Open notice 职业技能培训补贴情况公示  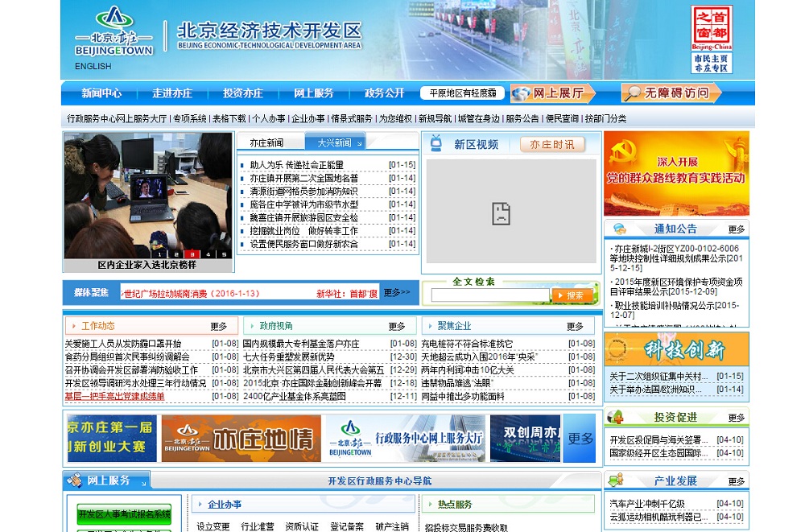[675, 310]
